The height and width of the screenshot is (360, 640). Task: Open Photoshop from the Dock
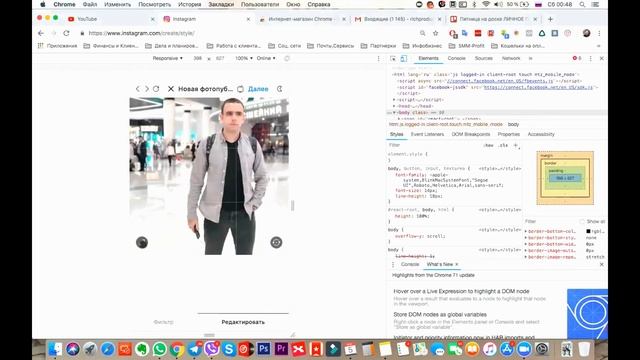tap(264, 349)
